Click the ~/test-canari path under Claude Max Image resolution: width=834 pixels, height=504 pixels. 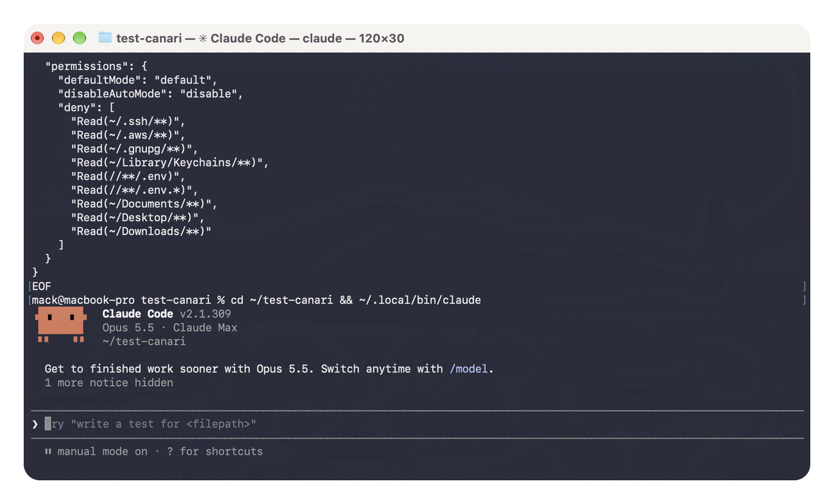tap(144, 341)
